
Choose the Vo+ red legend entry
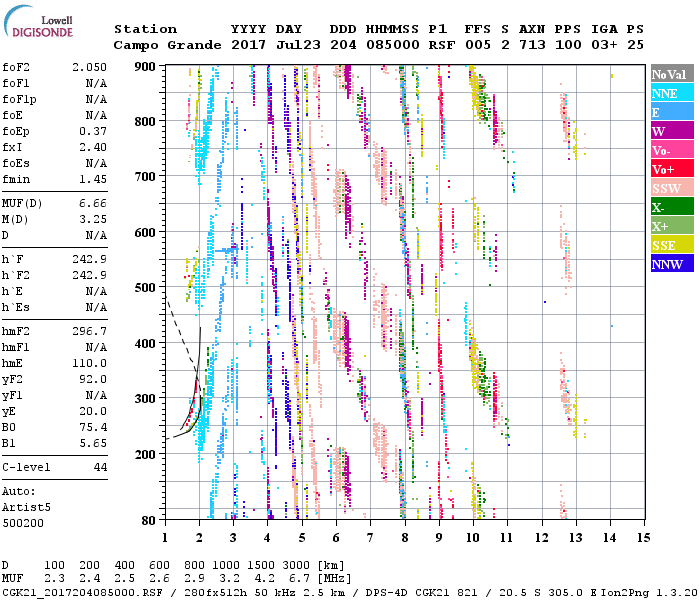[x=671, y=169]
